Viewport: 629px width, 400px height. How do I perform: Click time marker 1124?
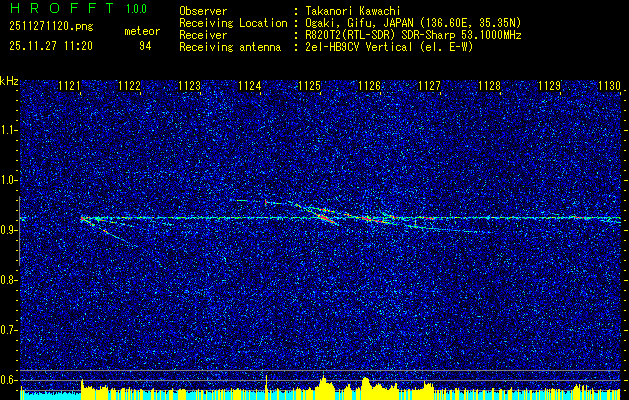click(250, 85)
